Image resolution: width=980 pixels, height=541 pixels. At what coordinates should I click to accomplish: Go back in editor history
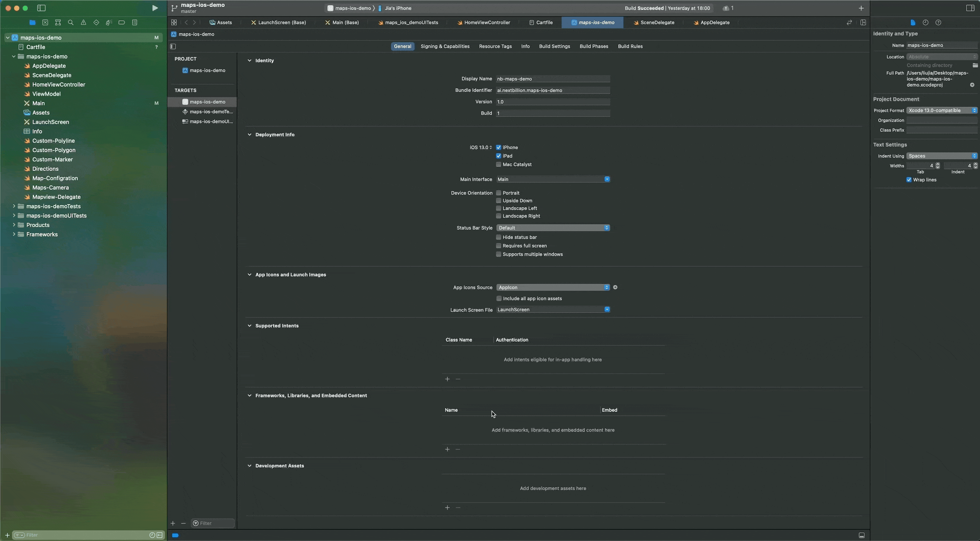[x=186, y=23]
